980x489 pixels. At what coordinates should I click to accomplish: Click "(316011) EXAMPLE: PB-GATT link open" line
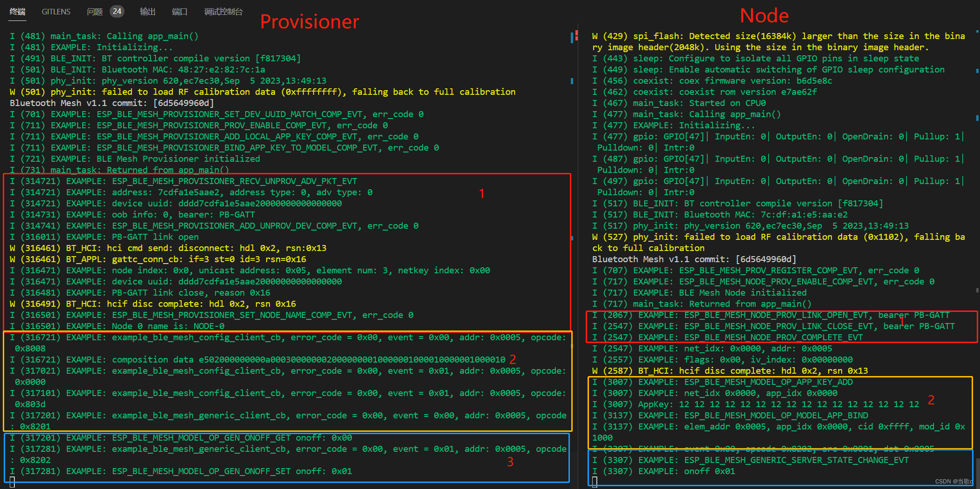coord(105,237)
